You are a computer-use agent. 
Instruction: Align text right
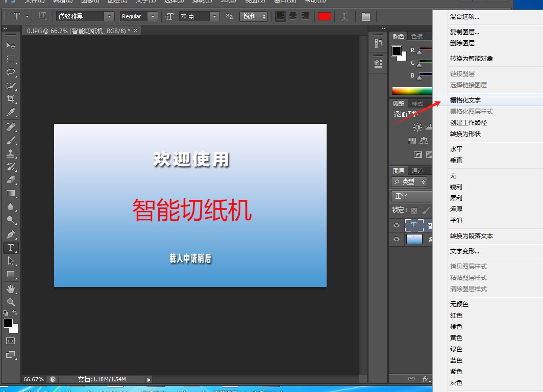coord(305,16)
